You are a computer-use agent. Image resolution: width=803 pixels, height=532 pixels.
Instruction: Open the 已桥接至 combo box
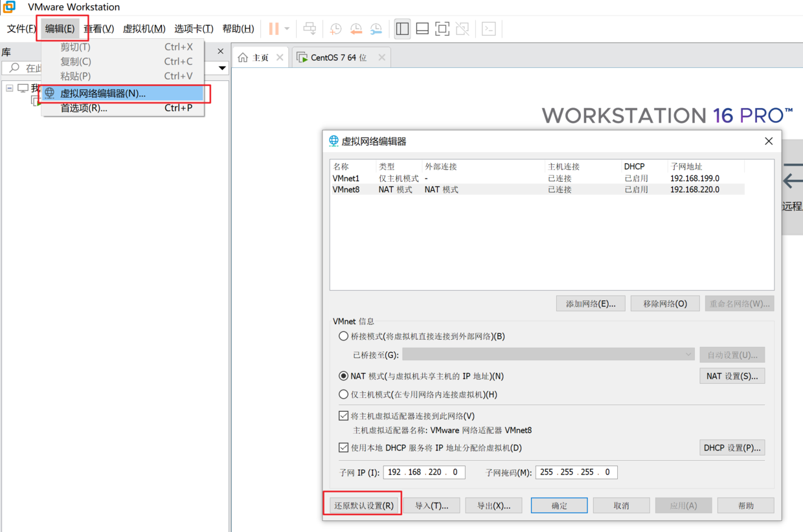[549, 355]
